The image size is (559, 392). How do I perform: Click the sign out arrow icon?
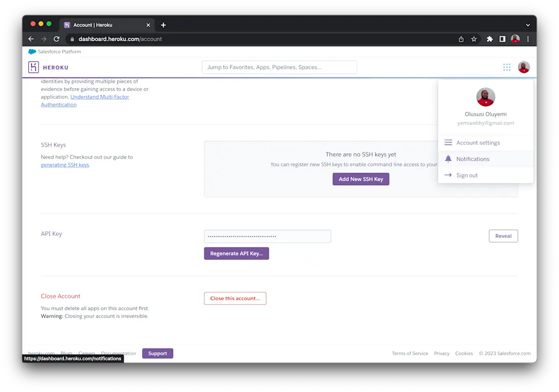coord(448,175)
